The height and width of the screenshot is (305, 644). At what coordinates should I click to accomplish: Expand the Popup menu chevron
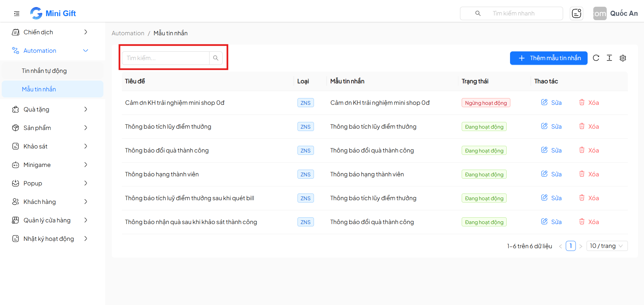86,183
